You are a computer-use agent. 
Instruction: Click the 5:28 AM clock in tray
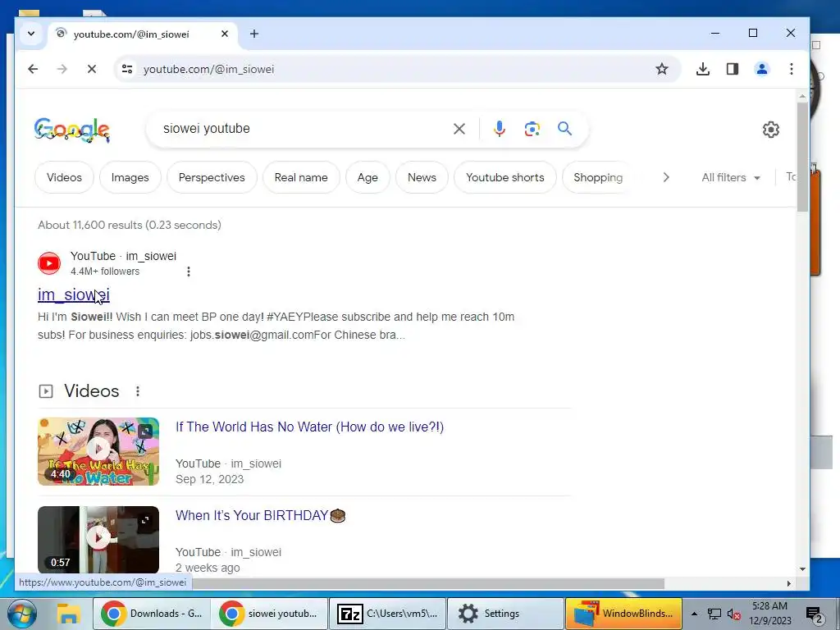[x=769, y=606]
